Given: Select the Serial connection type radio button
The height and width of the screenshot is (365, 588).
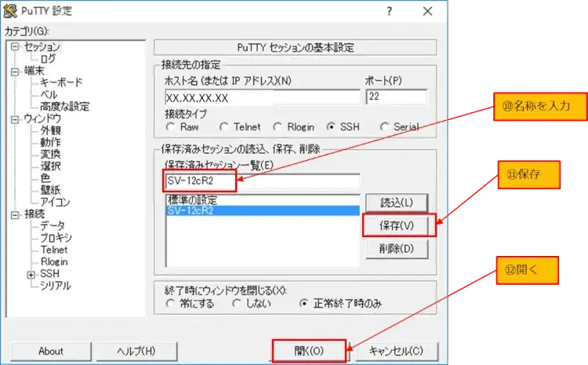Looking at the screenshot, I should pos(385,126).
